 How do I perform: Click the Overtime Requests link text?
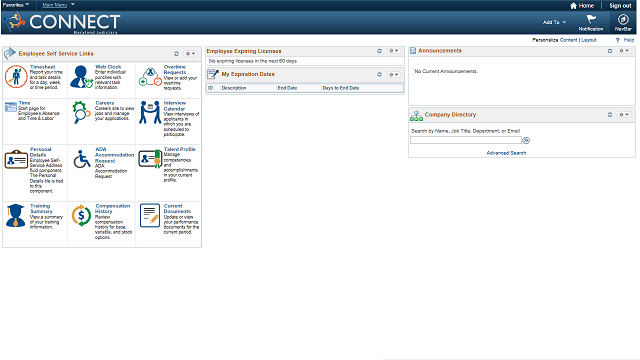click(175, 69)
